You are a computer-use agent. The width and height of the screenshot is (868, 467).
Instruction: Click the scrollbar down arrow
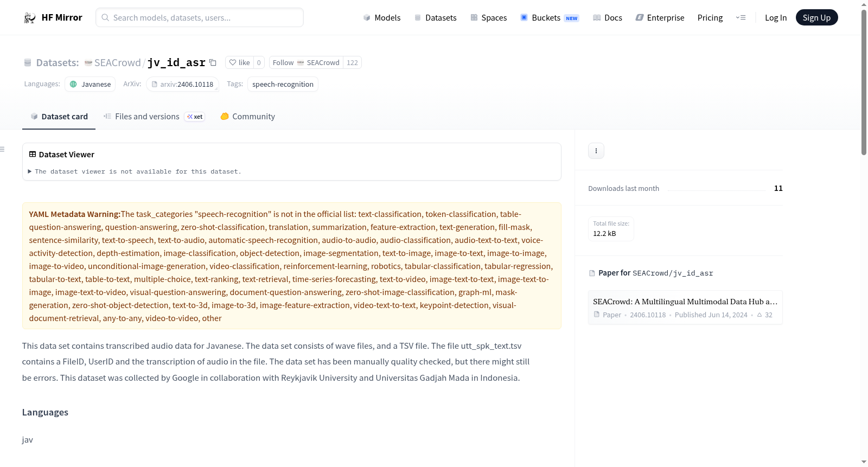(x=864, y=462)
